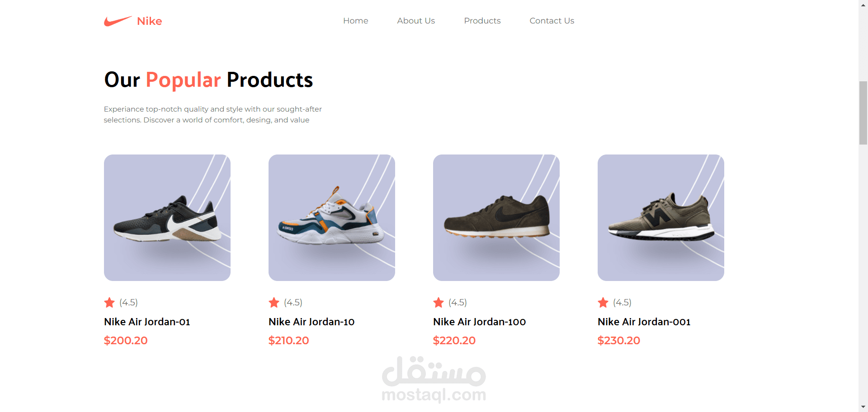868x412 pixels.
Task: Click the star icon for Nike Air Jordan-001
Action: 603,302
